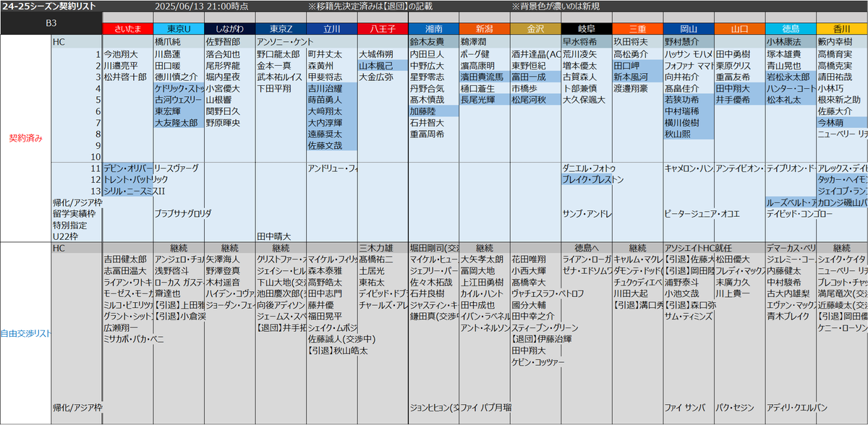Click the '湘南' team header
868x425 pixels.
pyautogui.click(x=433, y=29)
